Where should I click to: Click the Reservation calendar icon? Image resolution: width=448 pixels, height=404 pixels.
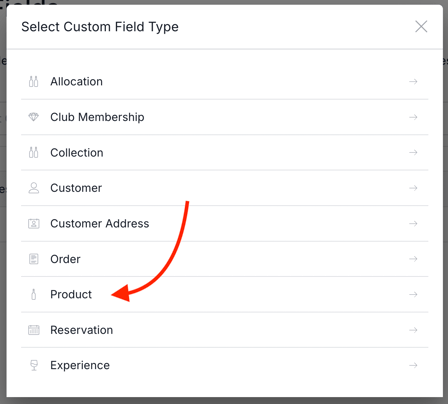pos(33,330)
